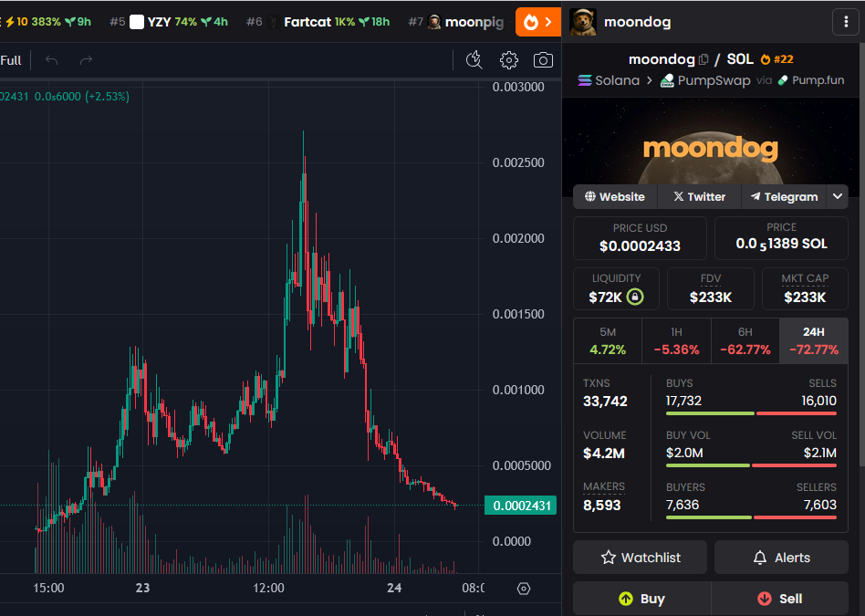Image resolution: width=865 pixels, height=616 pixels.
Task: Click the SELLERS count 7,603
Action: pyautogui.click(x=820, y=505)
